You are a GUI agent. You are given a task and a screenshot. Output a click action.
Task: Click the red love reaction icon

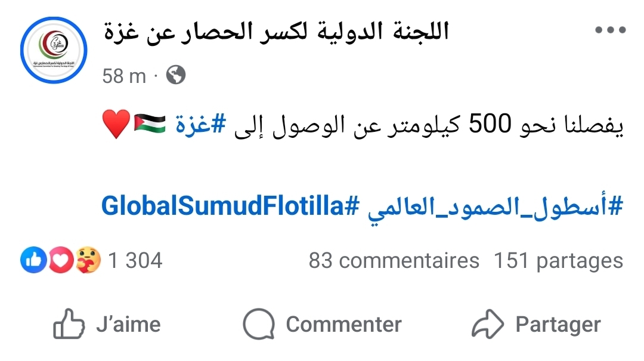coord(61,261)
